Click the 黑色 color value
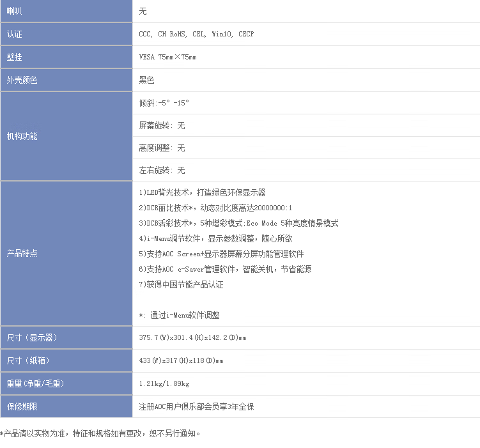The width and height of the screenshot is (480, 448). [x=146, y=80]
